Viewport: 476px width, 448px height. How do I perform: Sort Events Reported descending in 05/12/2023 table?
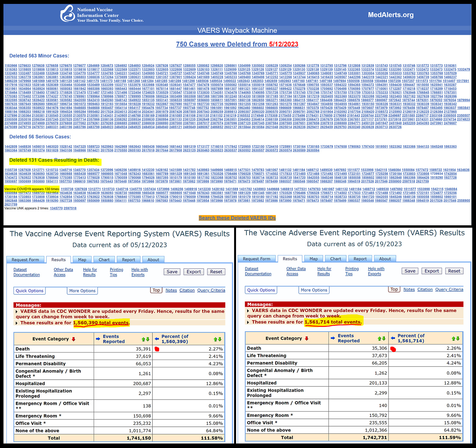(x=147, y=339)
